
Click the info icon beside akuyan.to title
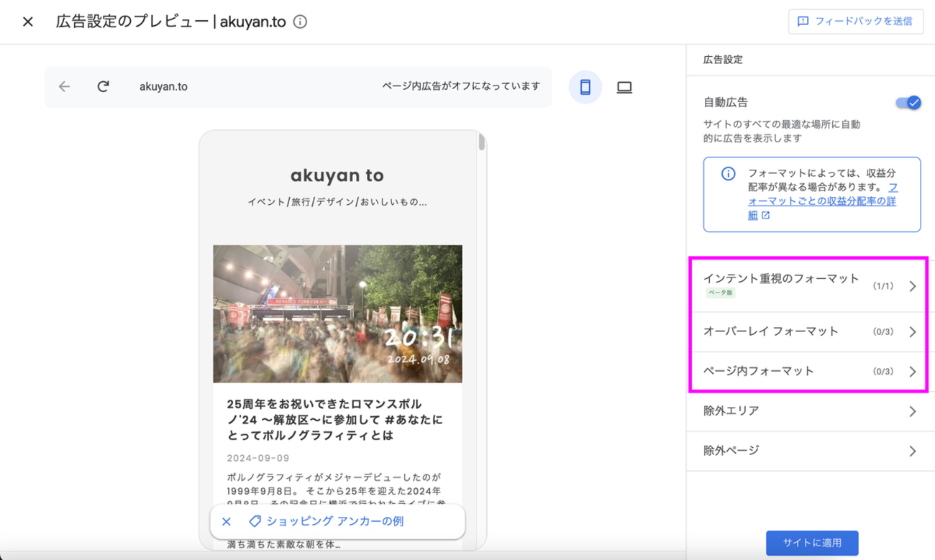coord(301,22)
